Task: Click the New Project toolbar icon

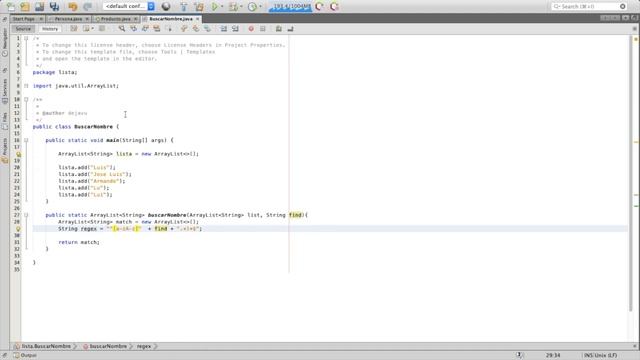Action: [25, 7]
